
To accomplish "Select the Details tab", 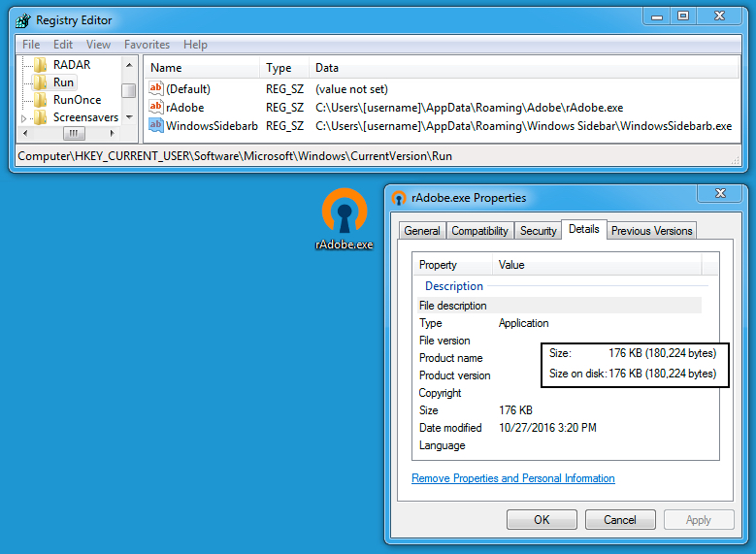I will tap(584, 229).
